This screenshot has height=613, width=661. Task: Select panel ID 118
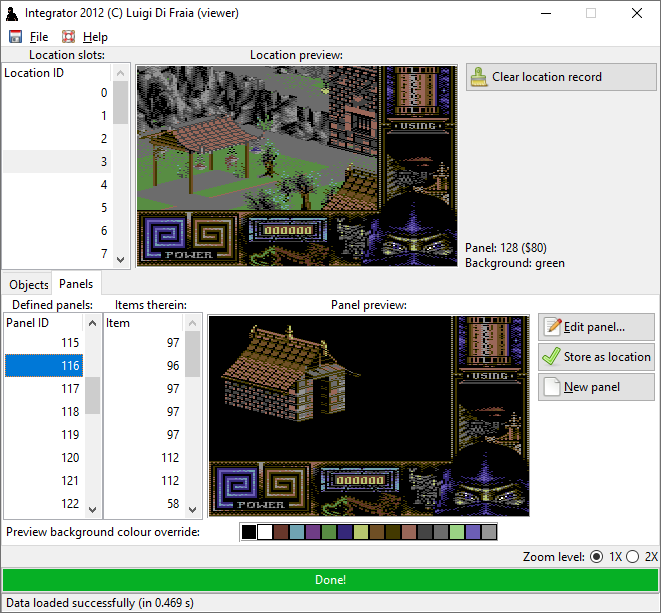point(44,411)
